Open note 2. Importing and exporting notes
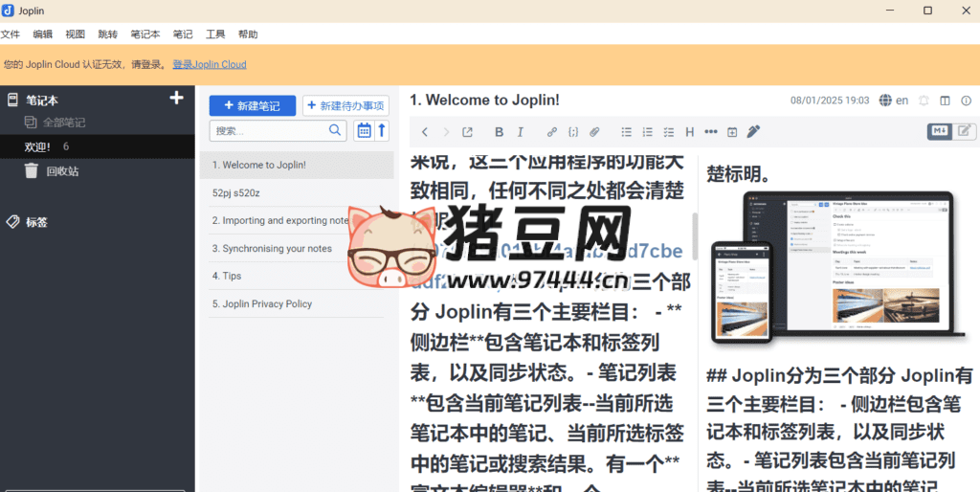This screenshot has height=492, width=980. tap(297, 221)
